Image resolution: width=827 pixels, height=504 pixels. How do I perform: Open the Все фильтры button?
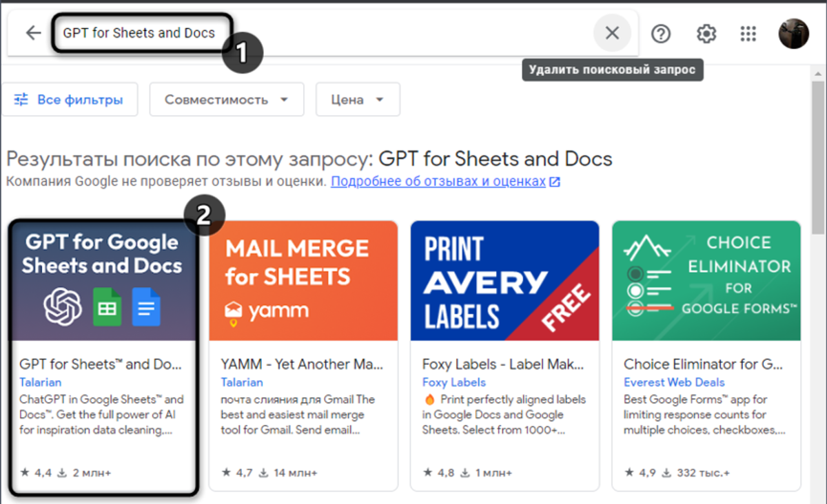[x=70, y=100]
